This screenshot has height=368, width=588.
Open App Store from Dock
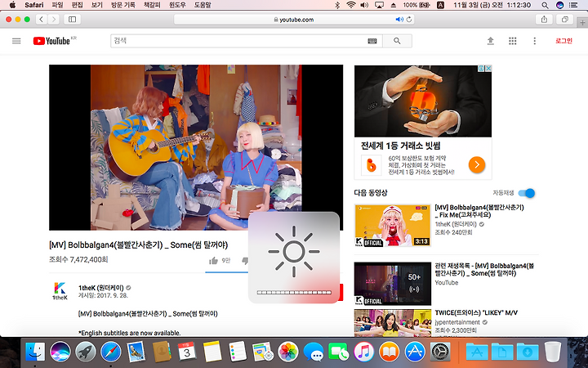pos(415,352)
